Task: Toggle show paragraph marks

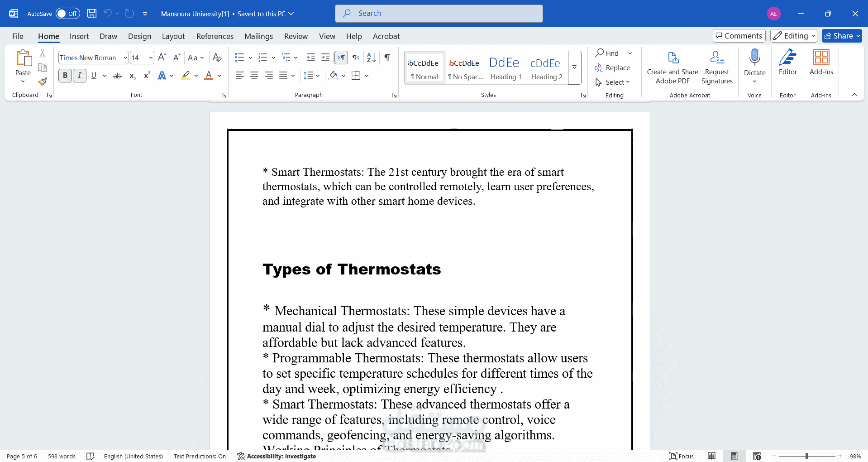Action: click(387, 58)
